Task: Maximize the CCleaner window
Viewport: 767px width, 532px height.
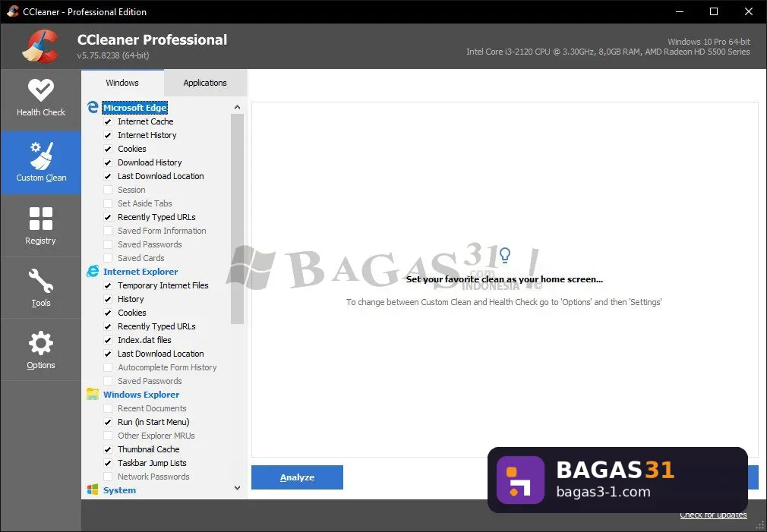Action: pyautogui.click(x=714, y=11)
